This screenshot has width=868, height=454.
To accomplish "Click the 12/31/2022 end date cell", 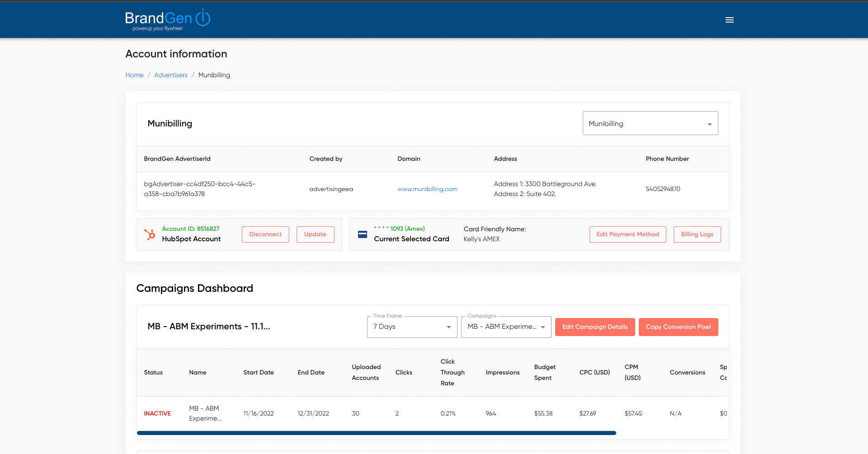I will click(x=313, y=413).
